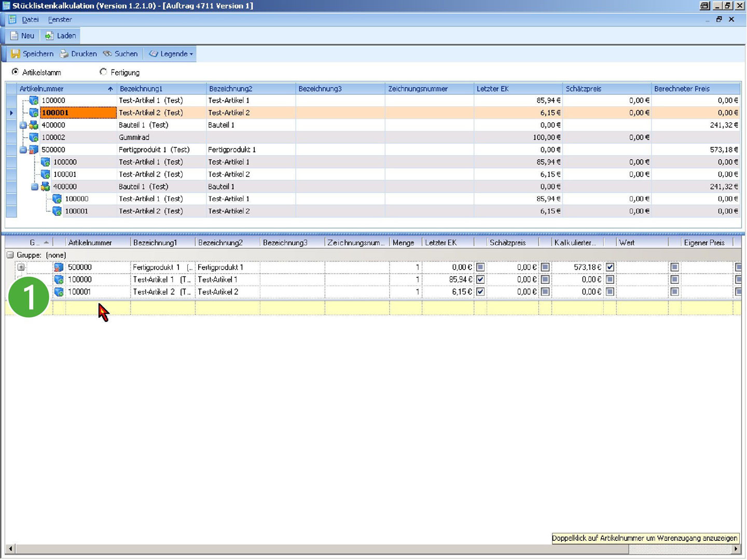This screenshot has height=560, width=747.
Task: Click the Bezeichnung1 header in upper grid
Action: click(x=161, y=89)
